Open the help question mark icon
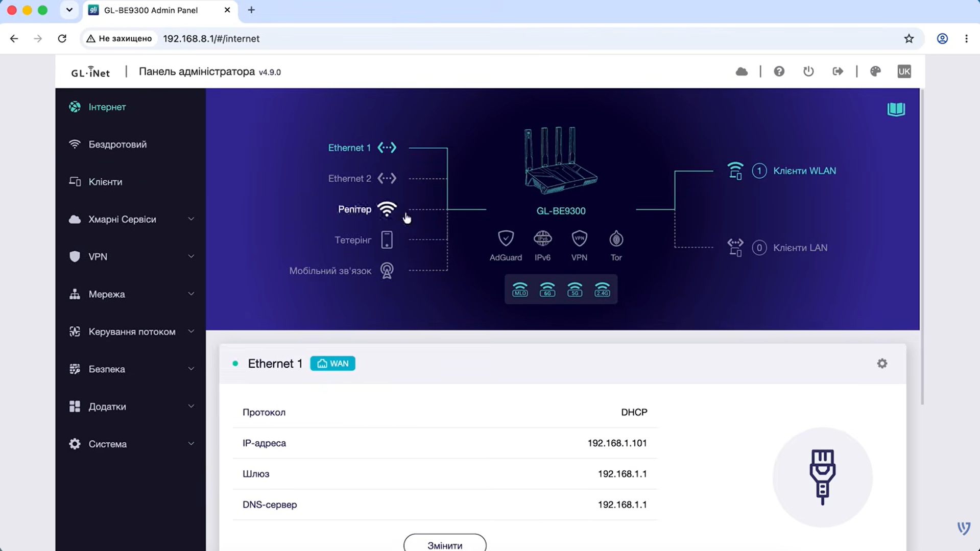Screen dimensions: 980x551 [x=779, y=71]
